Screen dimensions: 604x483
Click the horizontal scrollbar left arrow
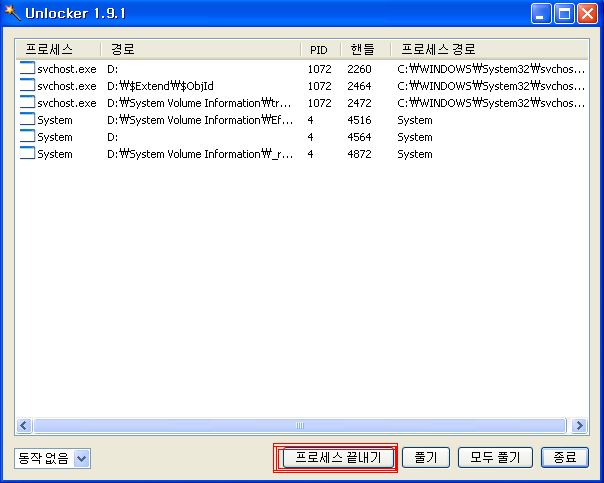pyautogui.click(x=24, y=426)
